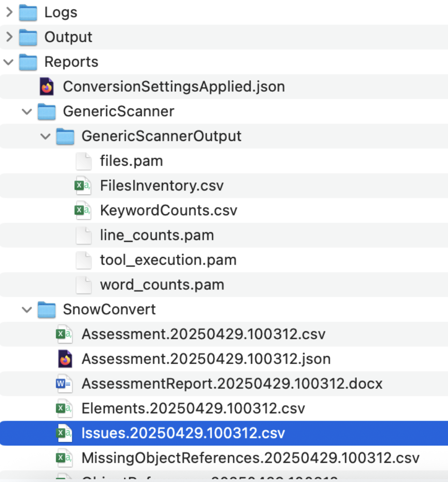
Task: Collapse the GenericScanner folder chevron
Action: click(x=27, y=111)
